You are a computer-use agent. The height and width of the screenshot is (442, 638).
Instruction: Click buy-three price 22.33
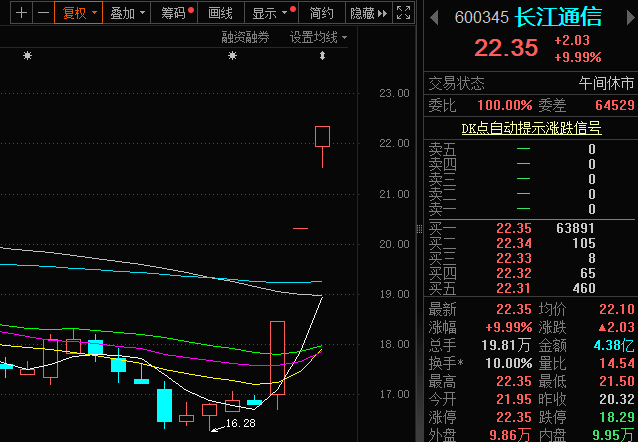tap(514, 258)
